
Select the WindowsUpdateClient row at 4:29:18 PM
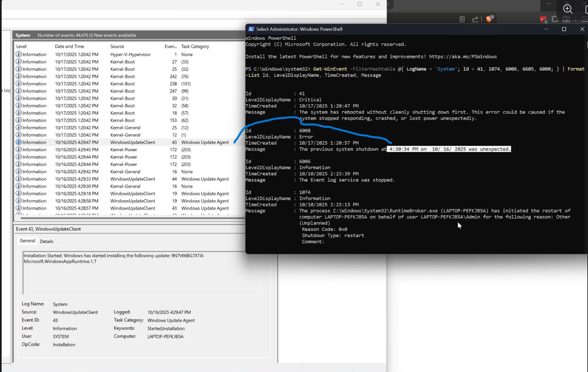[x=129, y=194]
